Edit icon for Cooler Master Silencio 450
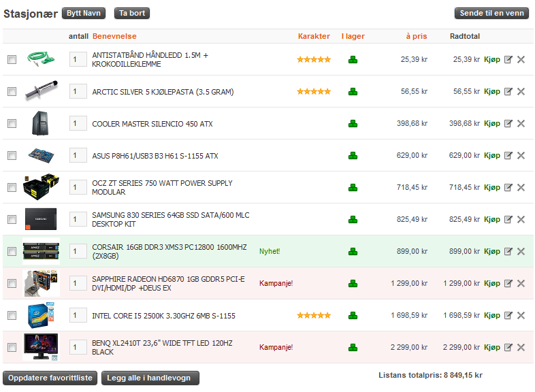Image resolution: width=535 pixels, height=392 pixels. click(508, 123)
